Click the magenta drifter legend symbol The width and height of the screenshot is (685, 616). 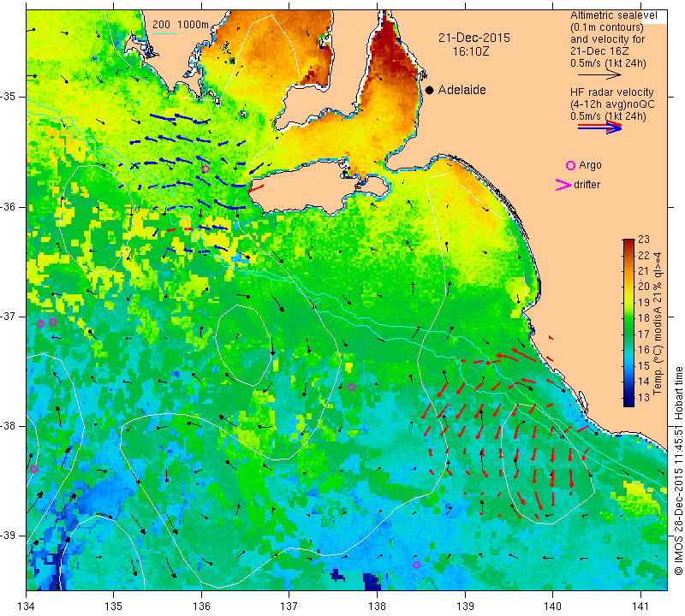(x=563, y=185)
